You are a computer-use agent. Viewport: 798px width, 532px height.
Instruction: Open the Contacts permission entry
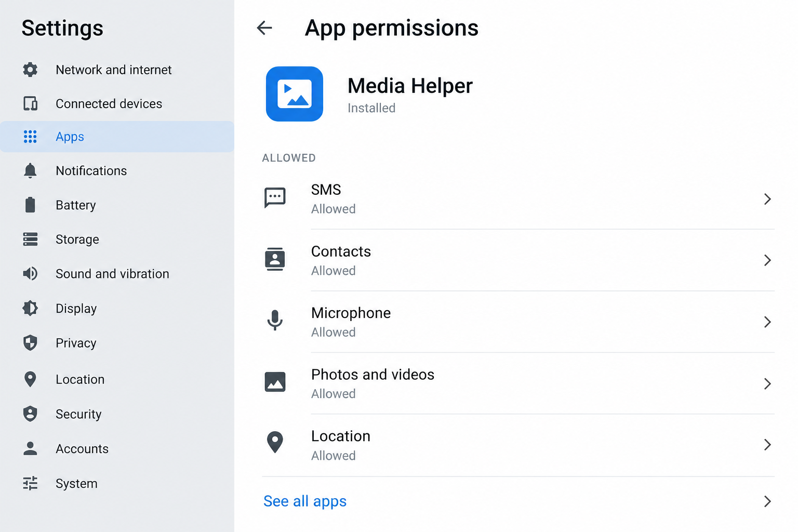tap(518, 260)
